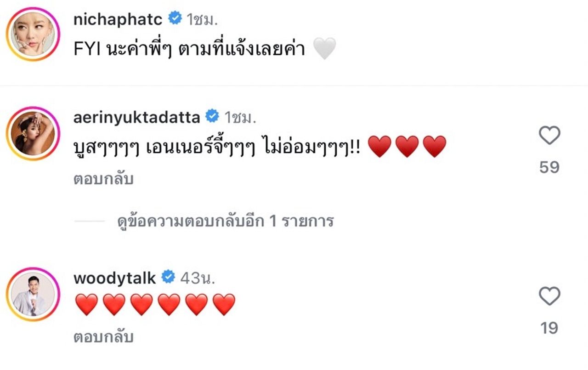This screenshot has height=370, width=588.
Task: Click aerinyuktadatta's verified badge
Action: [212, 117]
